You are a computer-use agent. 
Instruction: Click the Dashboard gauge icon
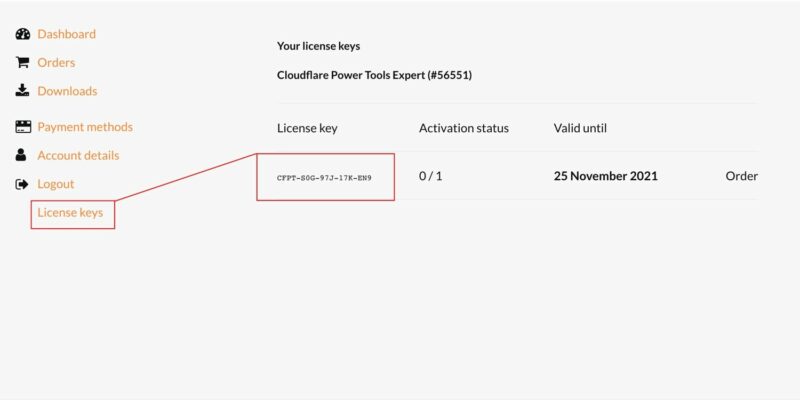(x=22, y=34)
